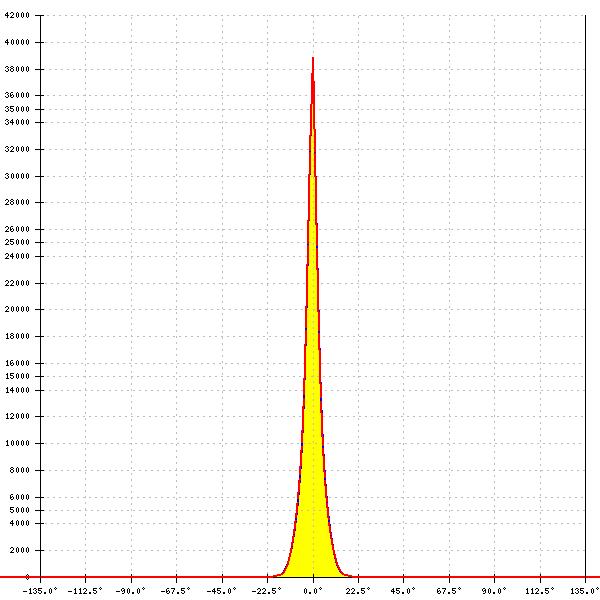Screen dimensions: 600x600
Task: Click the 28000 y-axis label
Action: [17, 202]
